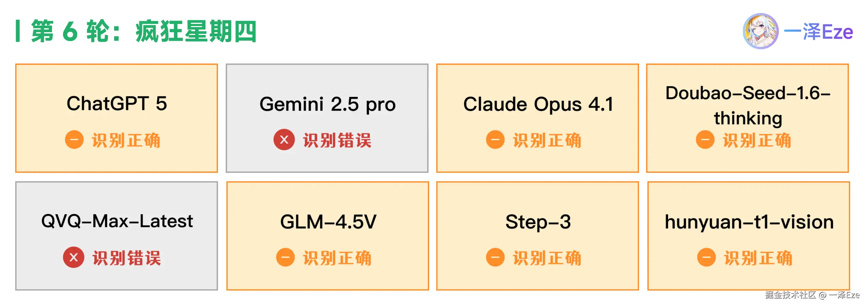
Task: Click the Doubao-Seed-1.6-thinking model name
Action: coord(748,105)
